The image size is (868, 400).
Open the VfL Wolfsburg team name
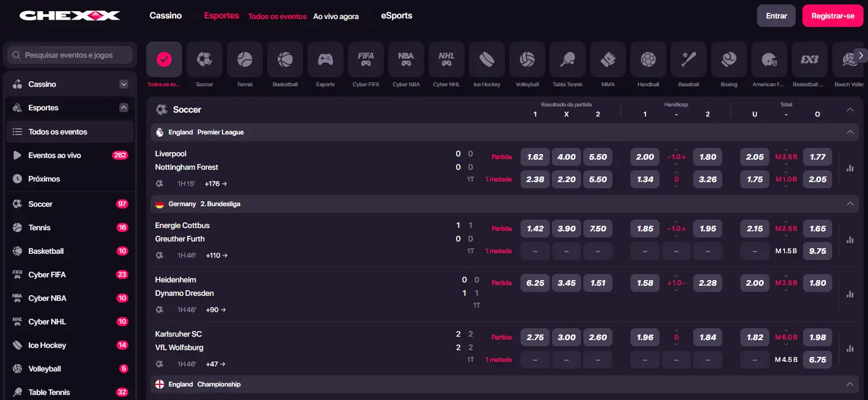179,347
